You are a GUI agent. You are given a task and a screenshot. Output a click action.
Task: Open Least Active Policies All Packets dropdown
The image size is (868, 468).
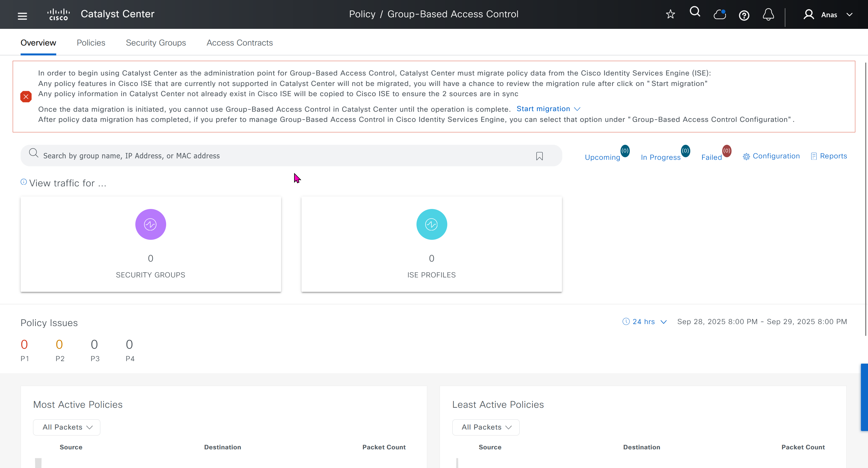tap(485, 427)
